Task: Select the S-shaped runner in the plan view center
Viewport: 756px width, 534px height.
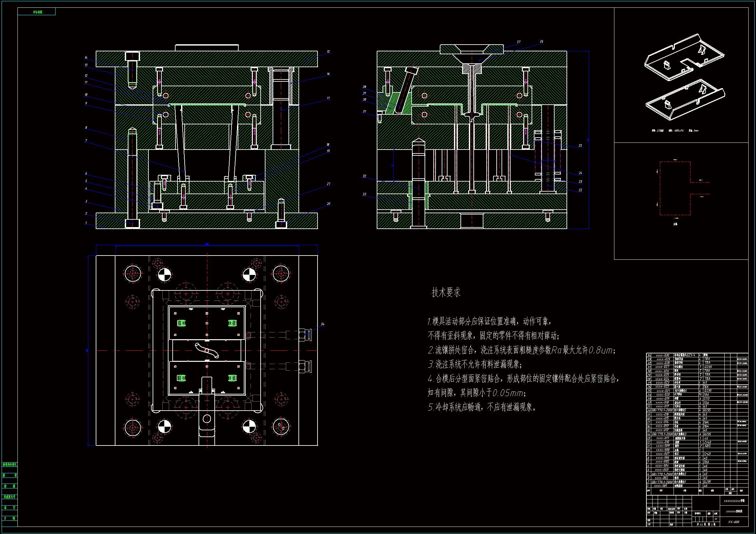Action: point(207,350)
